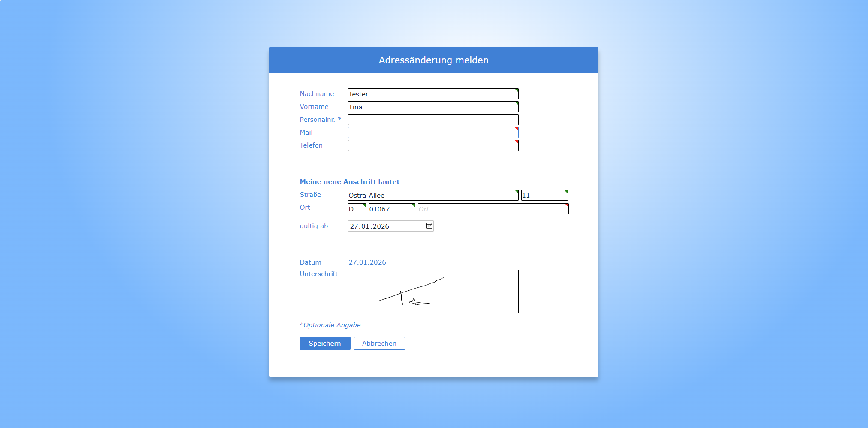Click the Speichern button
Image resolution: width=868 pixels, height=428 pixels.
324,343
